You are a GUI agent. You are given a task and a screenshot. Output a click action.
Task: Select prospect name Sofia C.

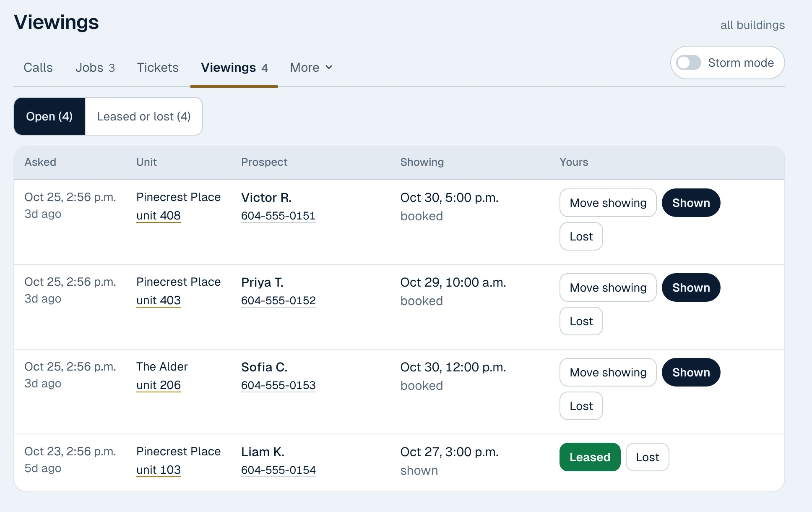click(x=264, y=367)
